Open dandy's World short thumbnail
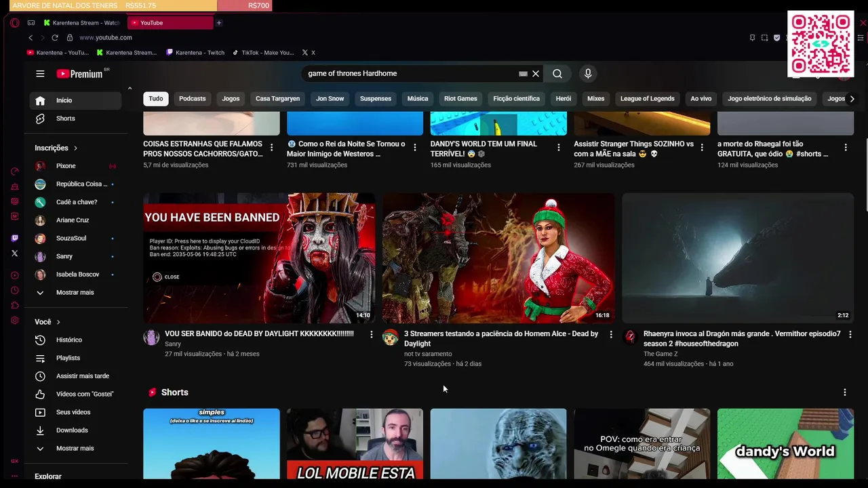Viewport: 868px width, 488px height. [x=785, y=443]
